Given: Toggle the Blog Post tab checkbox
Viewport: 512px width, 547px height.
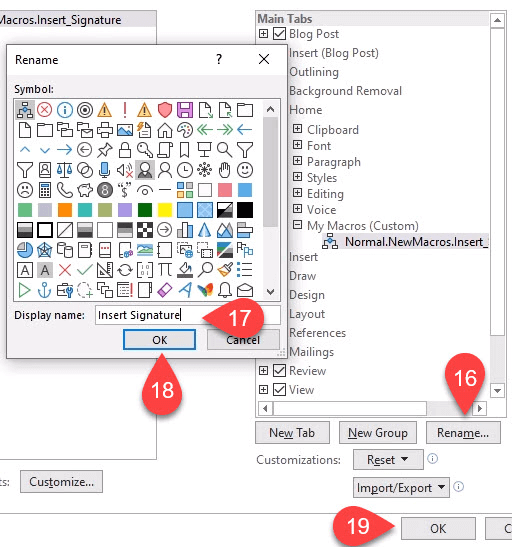Looking at the screenshot, I should click(279, 34).
